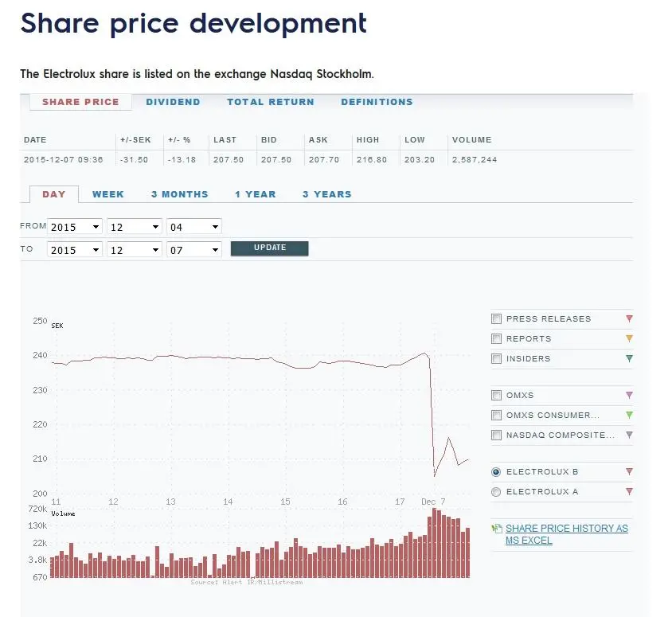Click the triangle marker beside Electrolux A
This screenshot has height=617, width=672.
629,491
